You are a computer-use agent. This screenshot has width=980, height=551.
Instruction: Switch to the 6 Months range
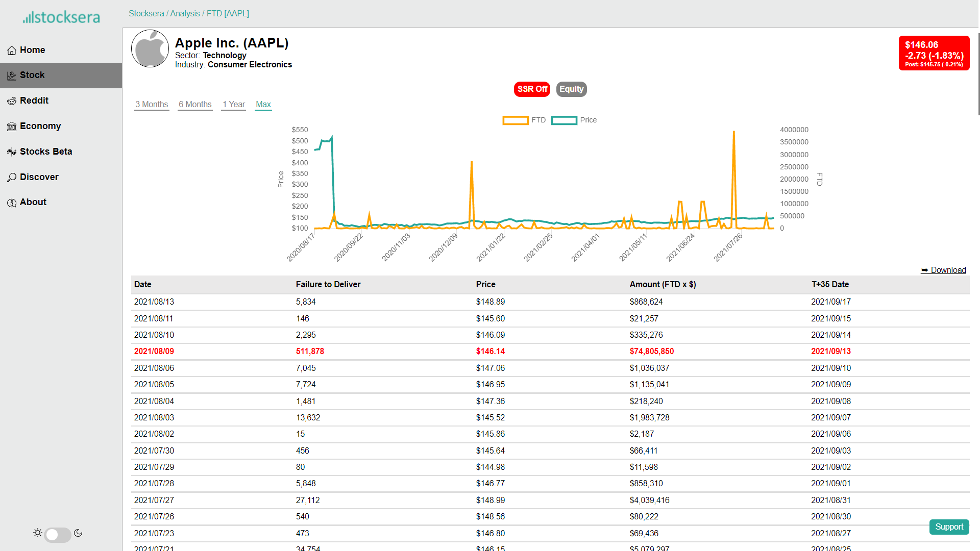tap(195, 105)
